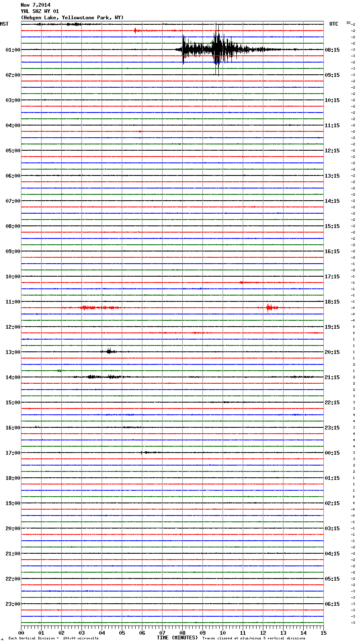Click the 20:15 UTC time label
This screenshot has width=357, height=644.
332,352
